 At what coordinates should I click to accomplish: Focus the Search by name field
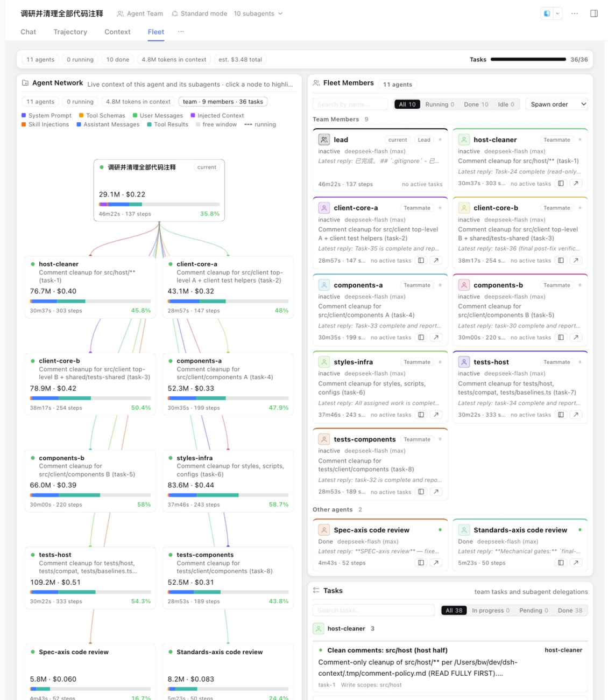click(x=350, y=104)
